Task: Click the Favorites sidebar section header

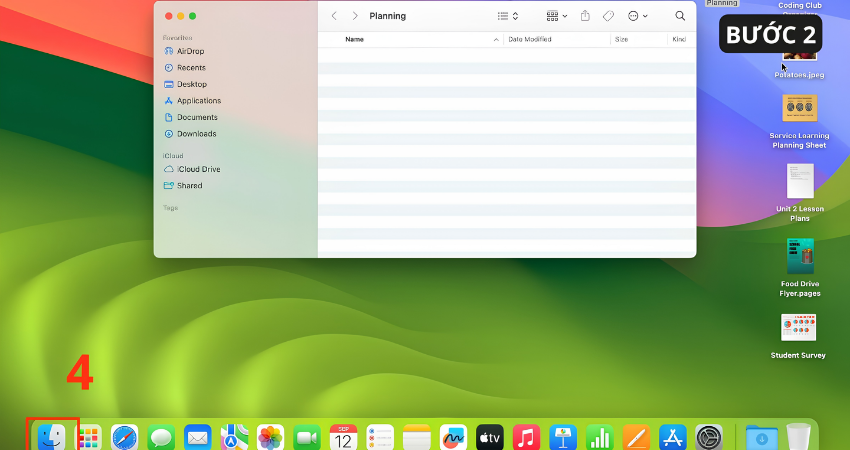Action: [x=177, y=37]
